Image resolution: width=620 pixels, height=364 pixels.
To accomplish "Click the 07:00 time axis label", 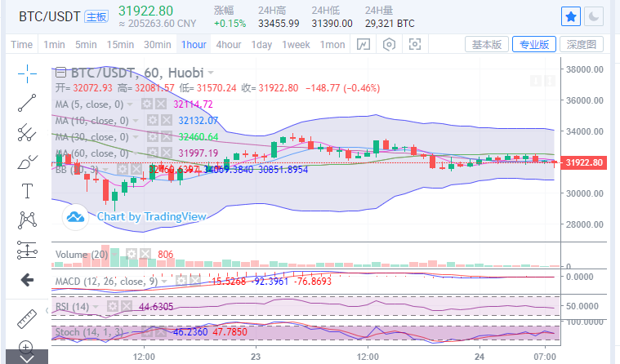I will coord(545,357).
